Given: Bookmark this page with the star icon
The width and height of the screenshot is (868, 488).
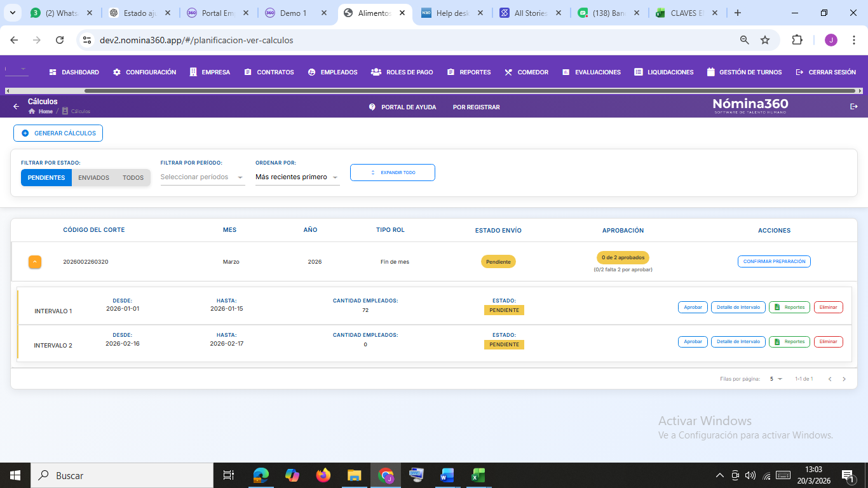Looking at the screenshot, I should tap(765, 40).
